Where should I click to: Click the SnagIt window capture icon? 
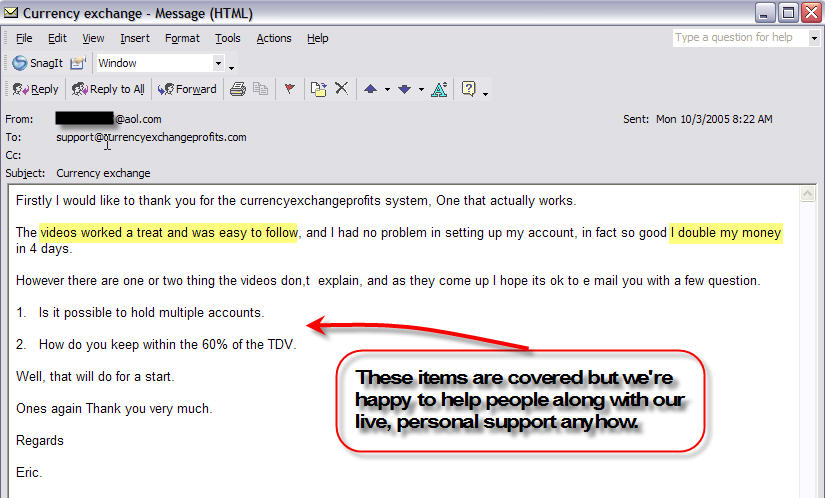(x=78, y=63)
